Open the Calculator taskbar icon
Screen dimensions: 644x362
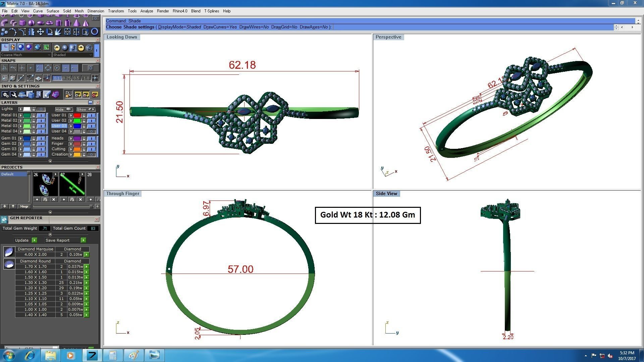pyautogui.click(x=112, y=355)
